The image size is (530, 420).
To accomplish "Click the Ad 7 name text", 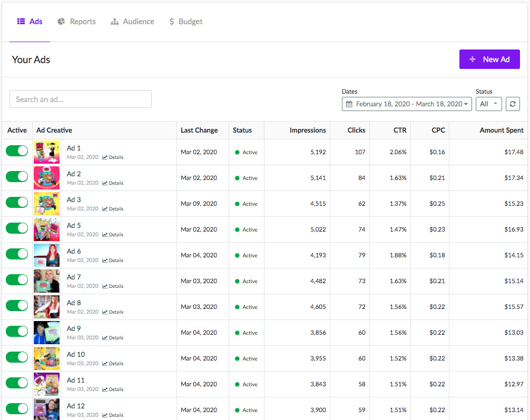I will 74,277.
